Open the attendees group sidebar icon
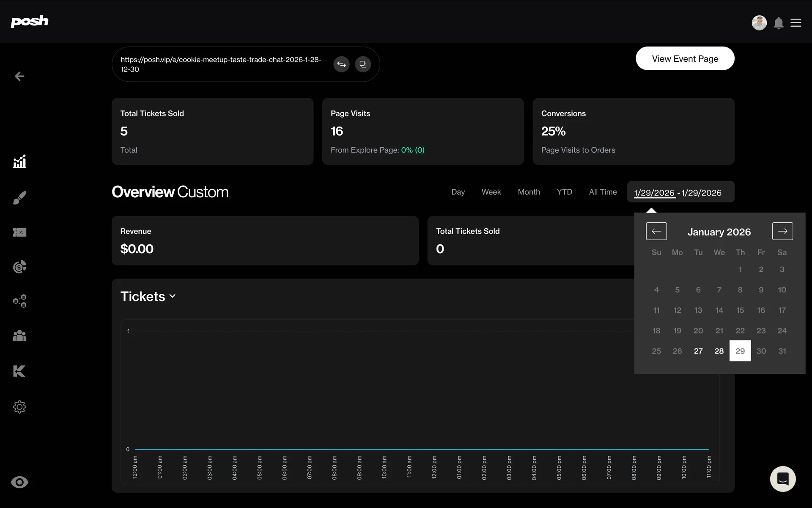Viewport: 812px width, 508px height. [x=19, y=336]
